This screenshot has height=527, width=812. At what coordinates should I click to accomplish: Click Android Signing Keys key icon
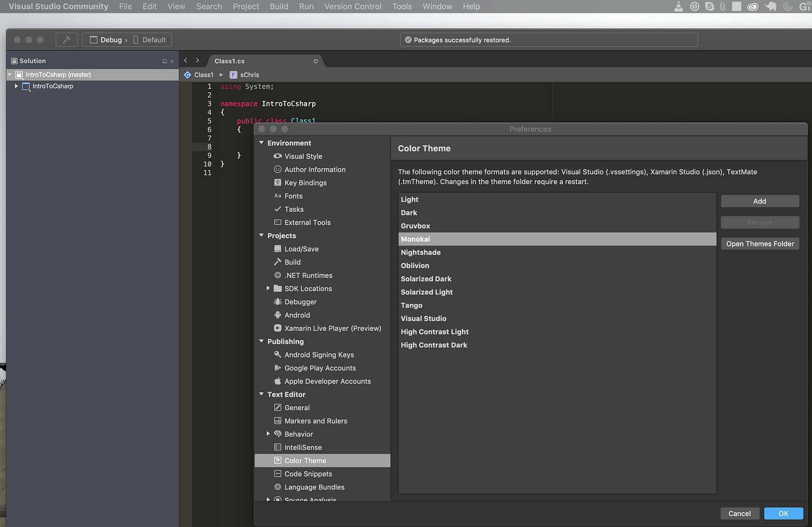[x=278, y=354]
